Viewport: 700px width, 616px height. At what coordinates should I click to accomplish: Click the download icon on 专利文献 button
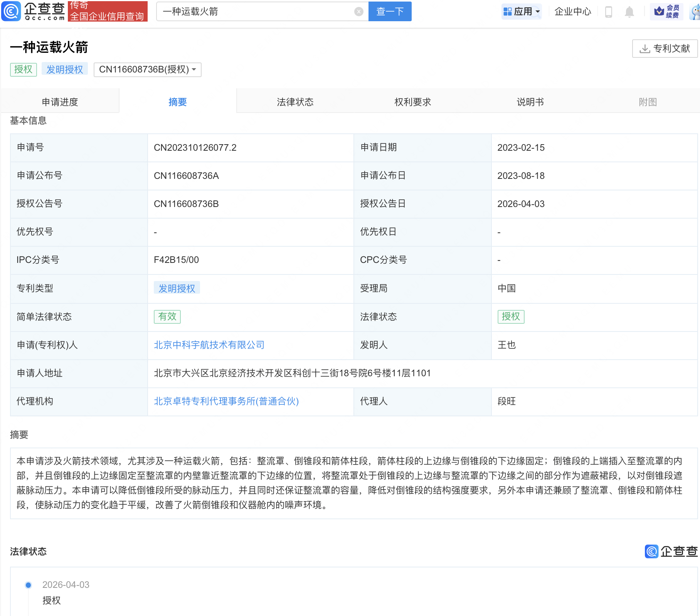(645, 48)
